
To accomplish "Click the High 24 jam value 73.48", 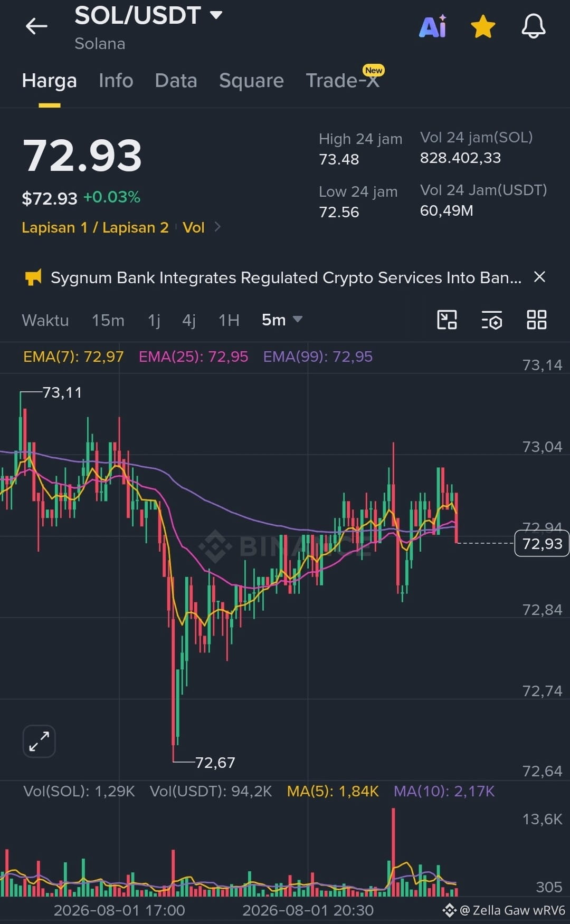I will pyautogui.click(x=339, y=159).
